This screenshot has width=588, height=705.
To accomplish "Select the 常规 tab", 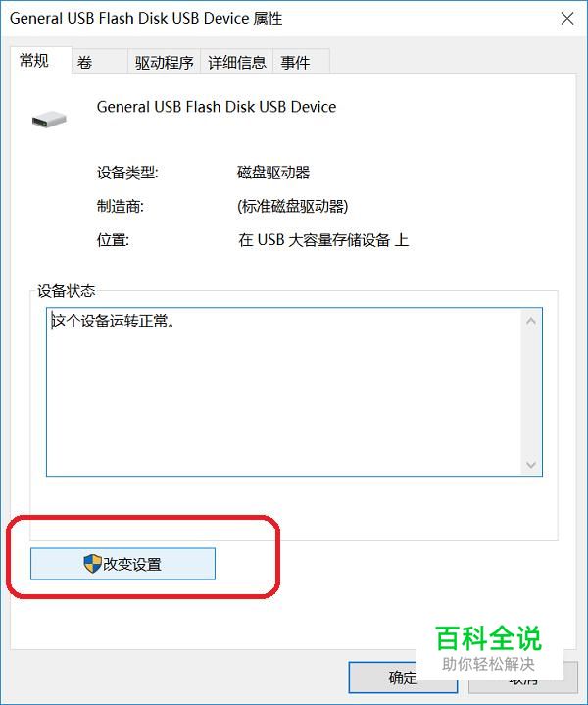I will coord(40,60).
